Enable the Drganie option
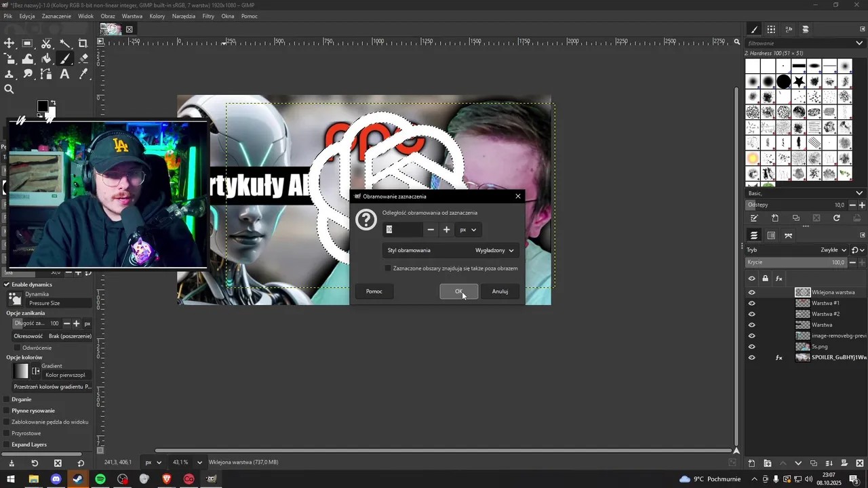Image resolution: width=868 pixels, height=488 pixels. pos(7,399)
